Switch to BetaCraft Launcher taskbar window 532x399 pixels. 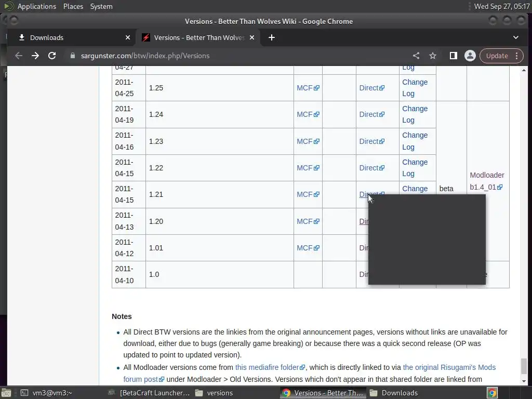(x=149, y=393)
